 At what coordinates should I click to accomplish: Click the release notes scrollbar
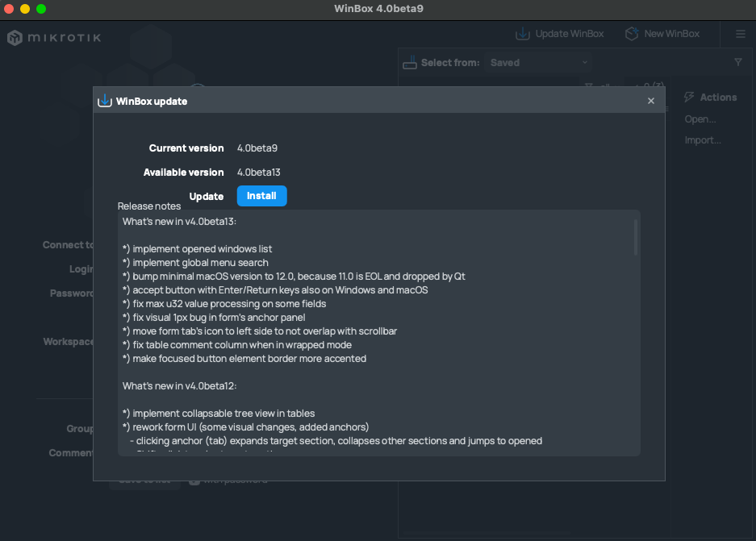click(636, 237)
